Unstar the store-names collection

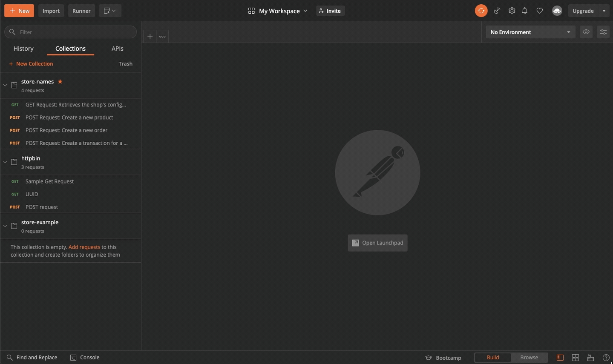[x=60, y=81]
